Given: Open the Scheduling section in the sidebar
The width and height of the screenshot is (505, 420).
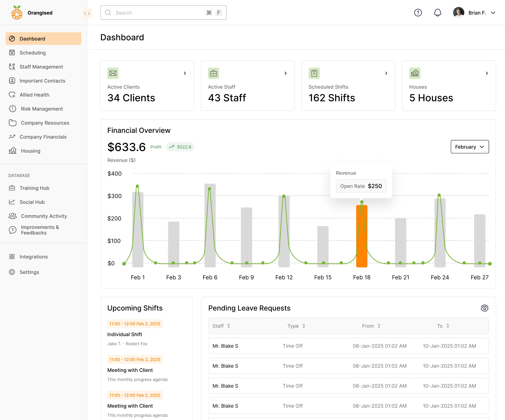Looking at the screenshot, I should point(33,53).
